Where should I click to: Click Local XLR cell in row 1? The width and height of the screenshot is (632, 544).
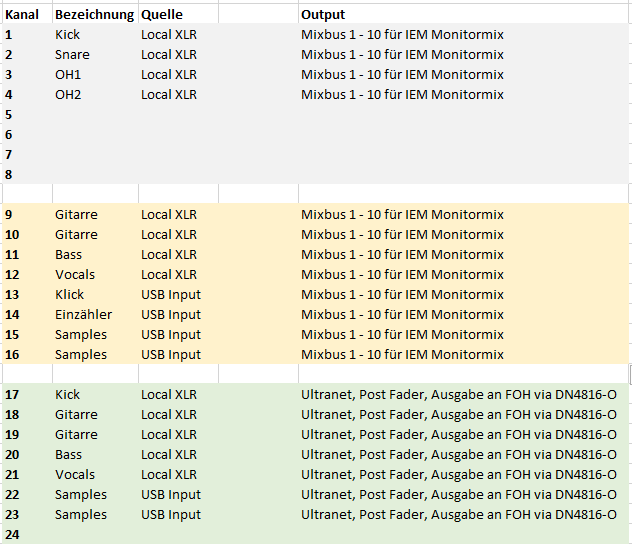pyautogui.click(x=169, y=35)
